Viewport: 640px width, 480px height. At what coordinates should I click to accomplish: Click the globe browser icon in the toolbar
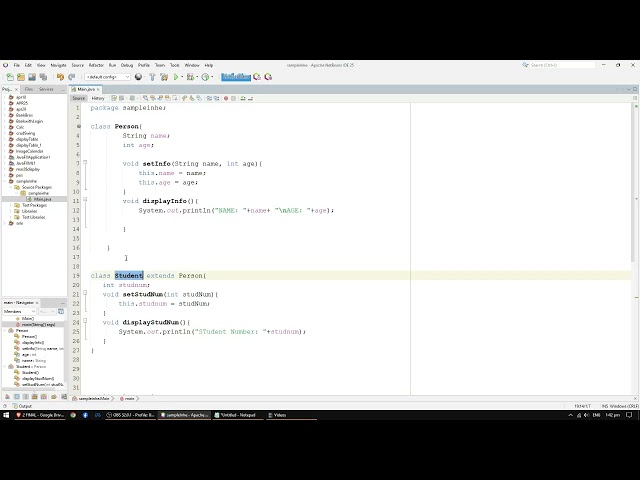[138, 77]
